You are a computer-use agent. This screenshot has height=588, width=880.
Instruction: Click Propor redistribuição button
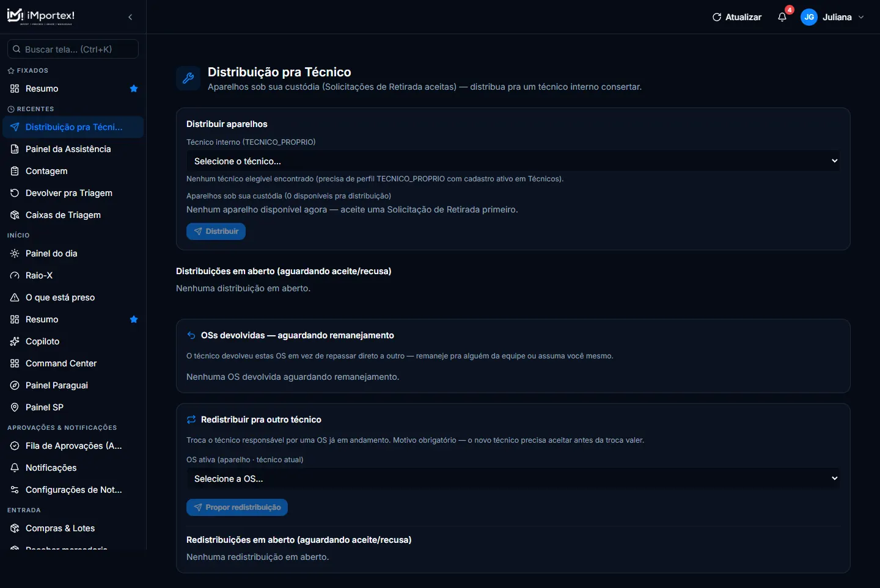click(x=237, y=507)
